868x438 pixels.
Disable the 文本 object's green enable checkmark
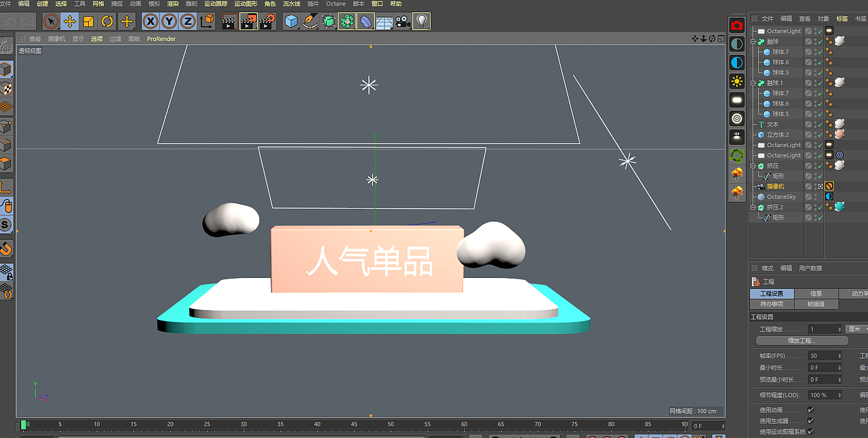point(820,124)
